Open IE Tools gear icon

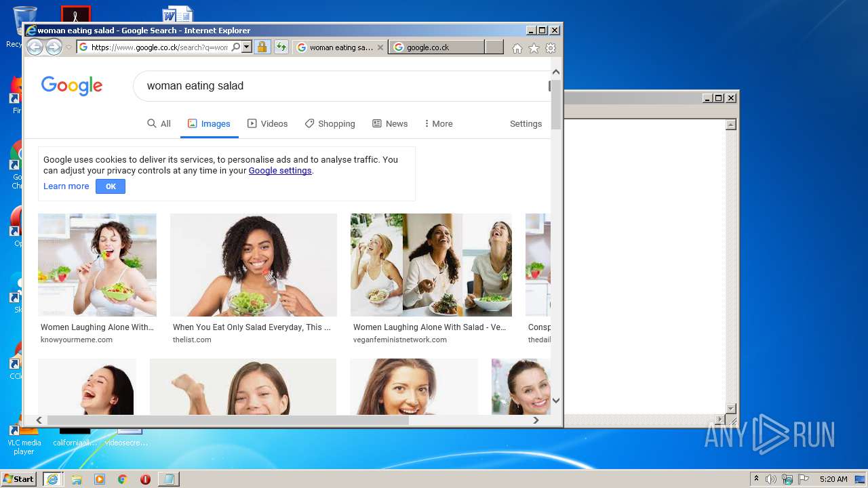pyautogui.click(x=551, y=48)
